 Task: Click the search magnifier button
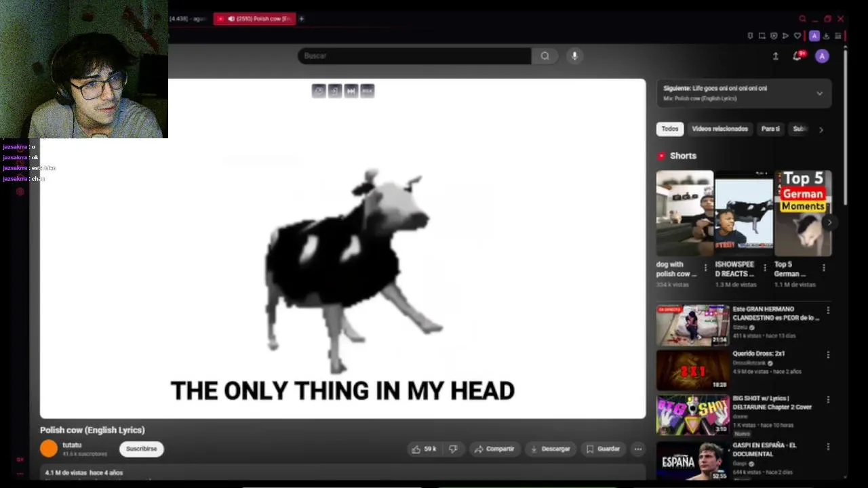point(545,56)
